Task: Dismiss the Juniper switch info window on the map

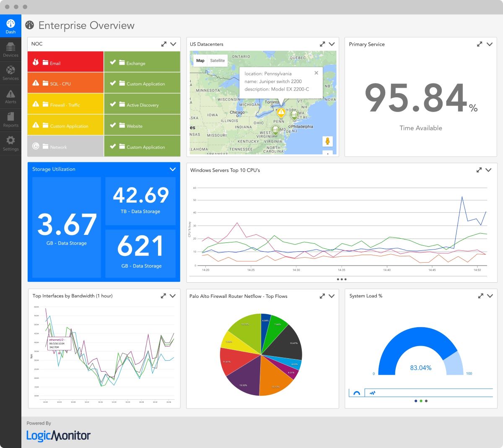Action: click(x=316, y=73)
